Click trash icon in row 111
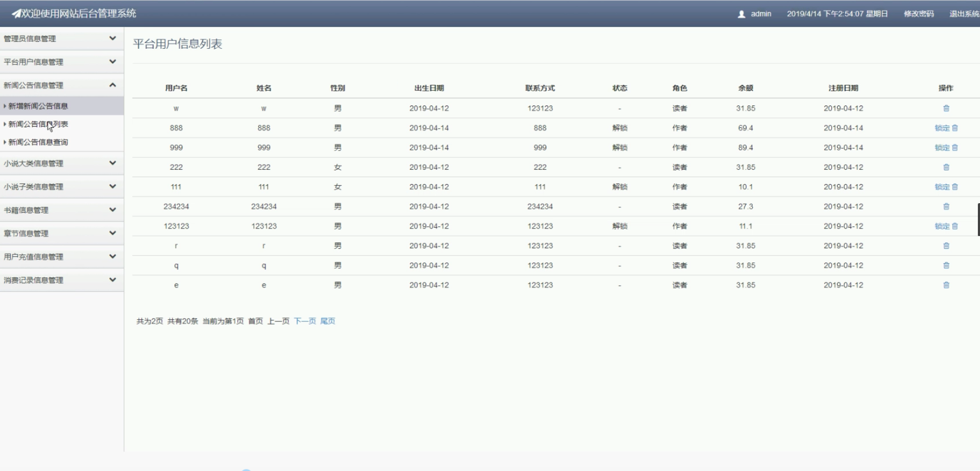 tap(955, 187)
